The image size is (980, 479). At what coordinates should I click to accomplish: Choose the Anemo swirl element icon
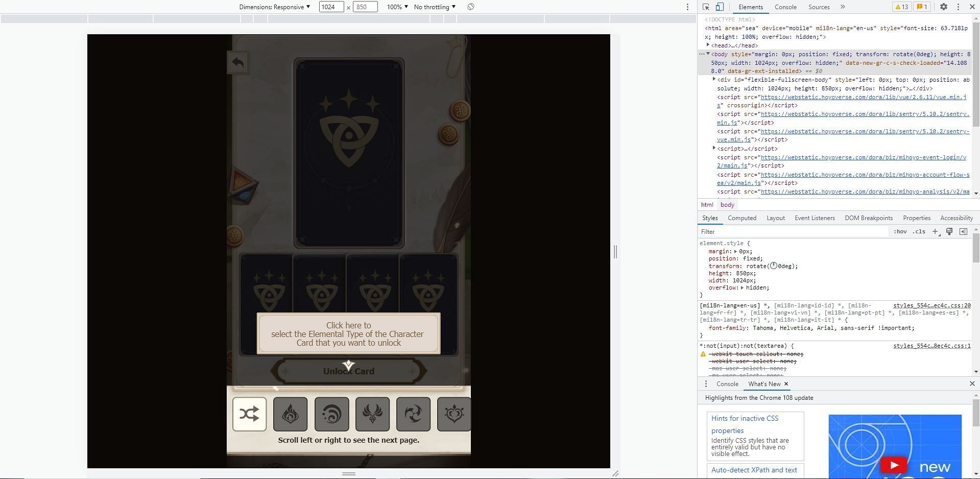coord(413,414)
